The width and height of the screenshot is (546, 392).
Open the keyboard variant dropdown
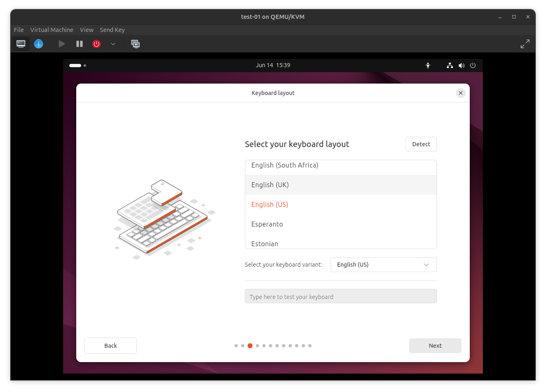(x=383, y=265)
